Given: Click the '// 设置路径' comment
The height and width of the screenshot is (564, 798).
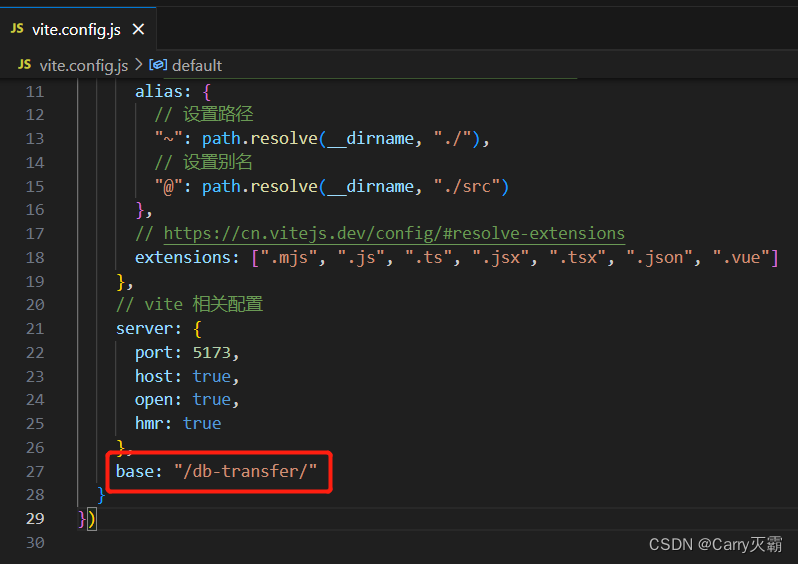Looking at the screenshot, I should [x=204, y=115].
